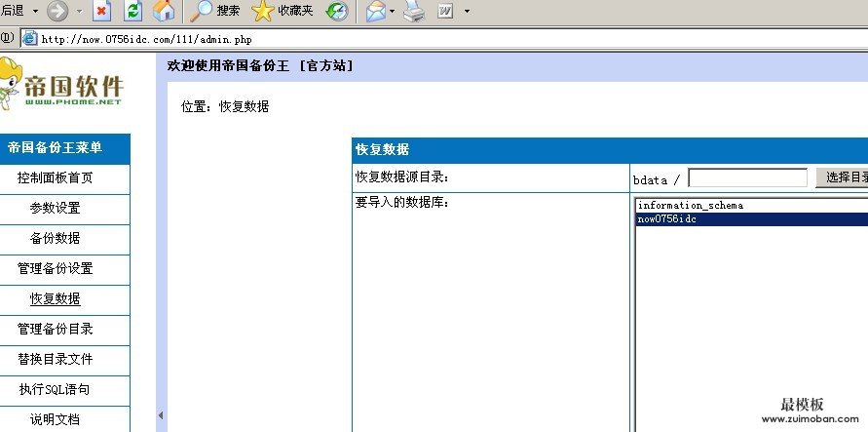Open 控制面板首页 in the menu
This screenshot has height=432, width=868.
[55, 177]
